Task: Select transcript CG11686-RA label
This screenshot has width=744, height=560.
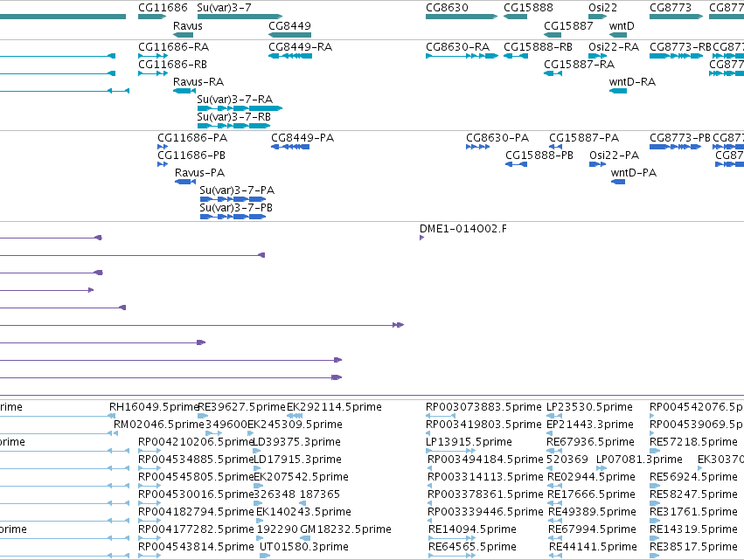Action: coord(173,47)
